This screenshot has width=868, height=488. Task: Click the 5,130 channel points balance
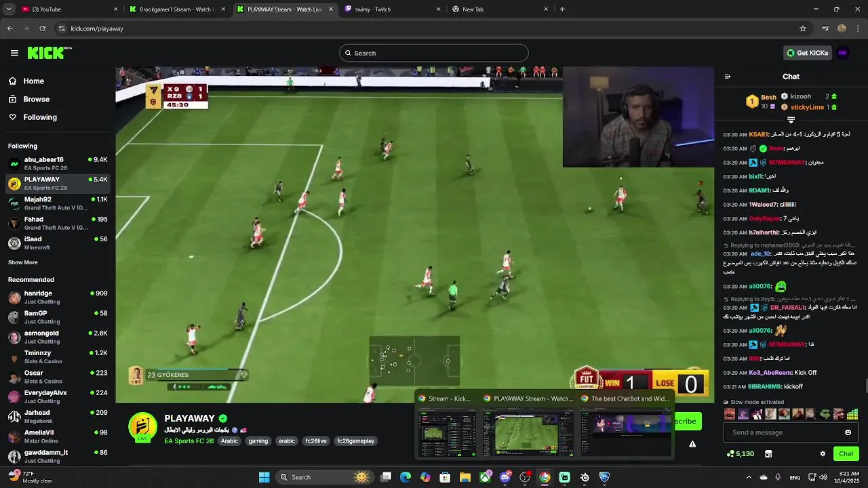click(x=740, y=453)
